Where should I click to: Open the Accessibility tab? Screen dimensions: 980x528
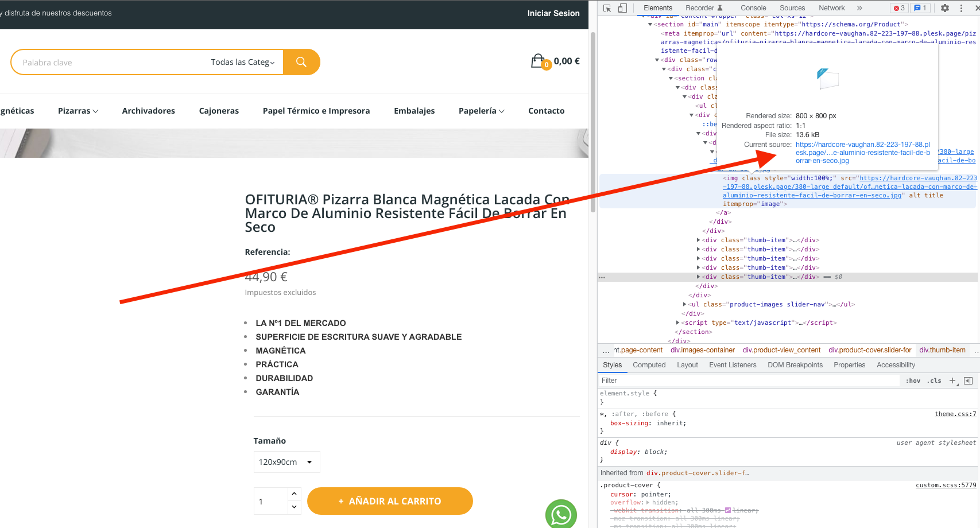click(x=896, y=365)
